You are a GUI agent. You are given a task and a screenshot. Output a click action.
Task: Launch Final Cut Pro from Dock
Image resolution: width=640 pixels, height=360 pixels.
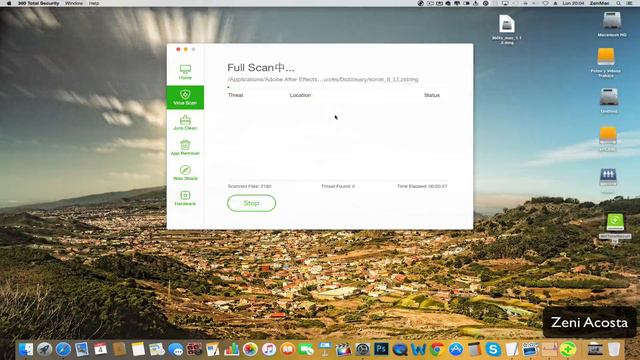click(x=343, y=349)
